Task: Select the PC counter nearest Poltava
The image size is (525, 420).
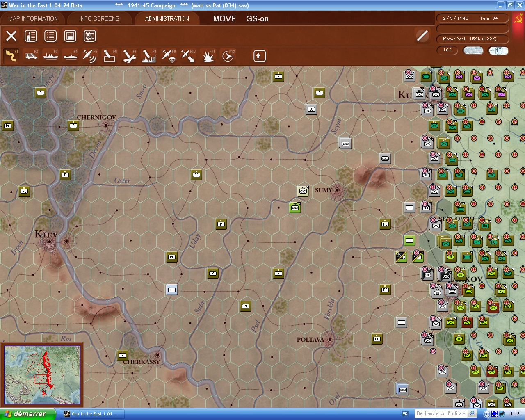Action: click(x=377, y=339)
